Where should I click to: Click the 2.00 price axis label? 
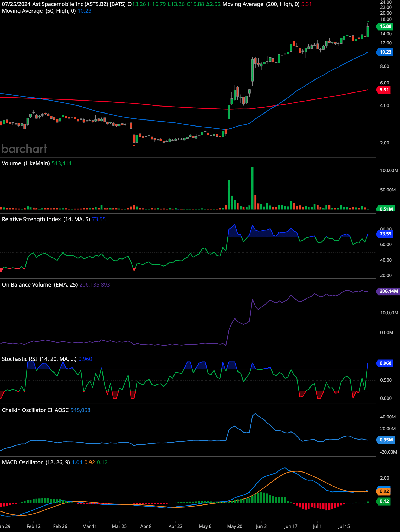(385, 143)
